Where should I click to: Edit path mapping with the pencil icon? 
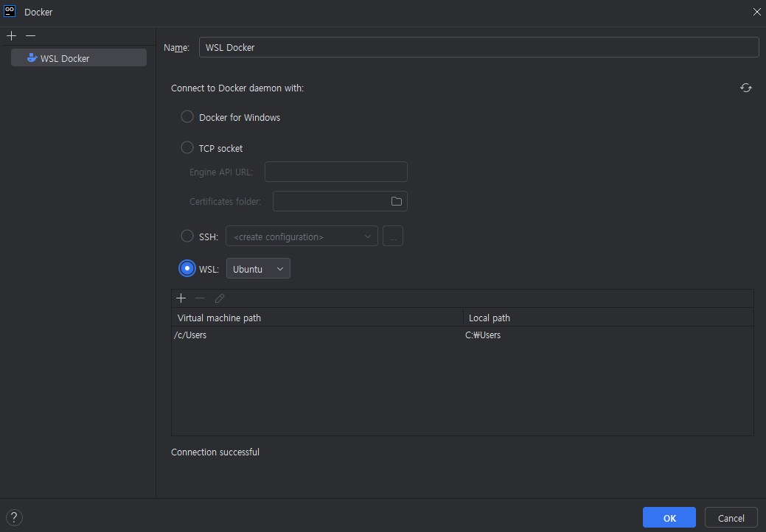point(220,298)
